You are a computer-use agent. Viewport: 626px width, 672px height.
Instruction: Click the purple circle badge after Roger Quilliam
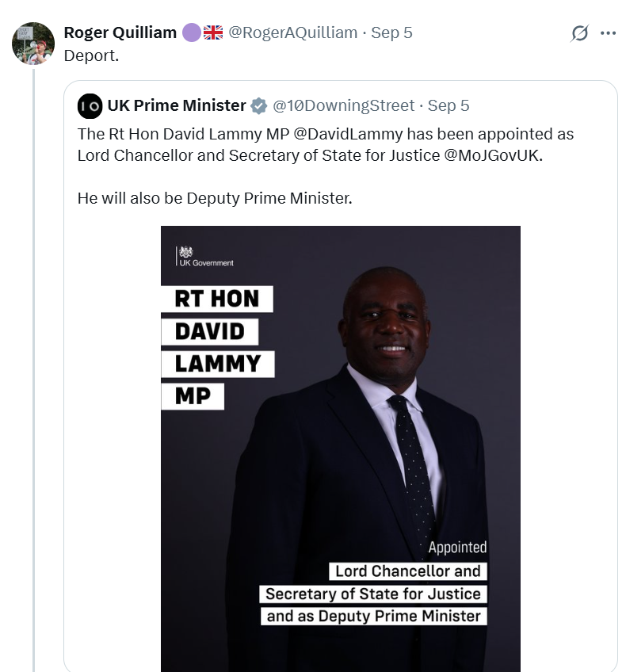(x=191, y=32)
